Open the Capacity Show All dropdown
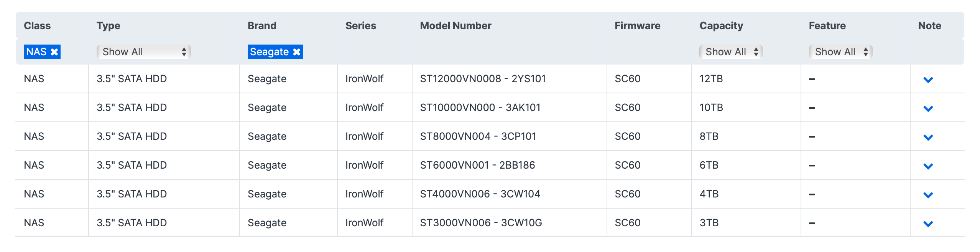The image size is (980, 252). [x=731, y=52]
